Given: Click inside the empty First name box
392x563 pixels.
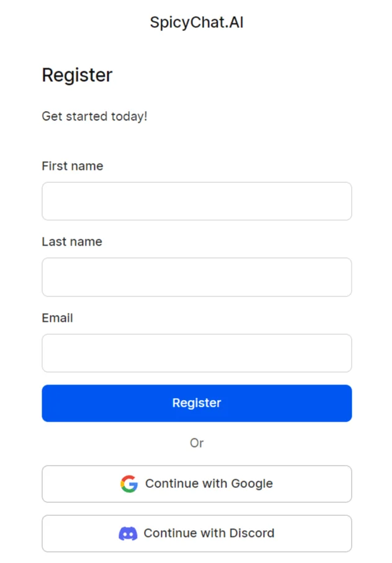Looking at the screenshot, I should [197, 201].
